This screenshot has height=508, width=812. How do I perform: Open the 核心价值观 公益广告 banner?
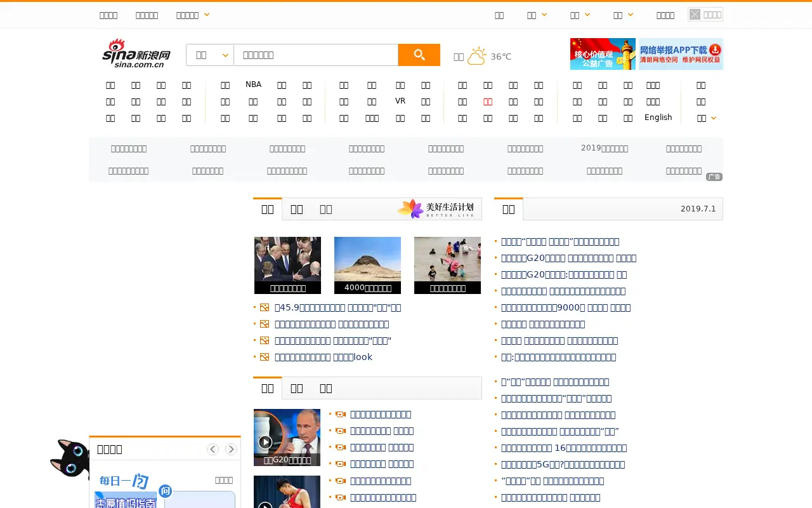point(603,54)
